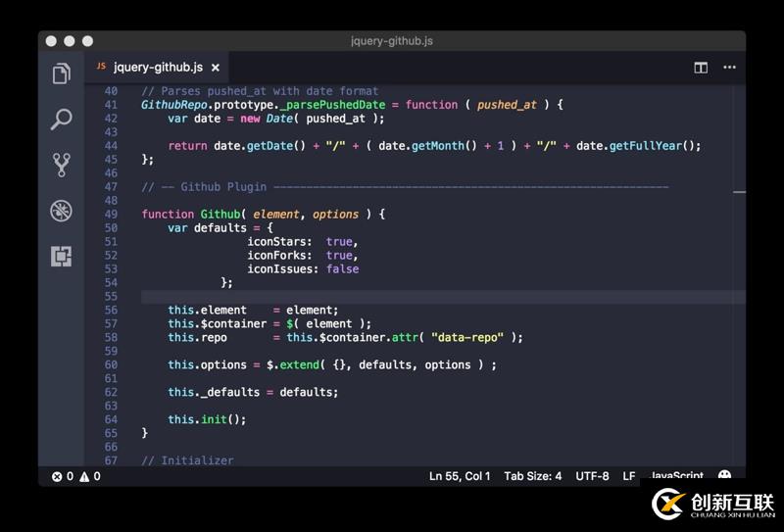Click Ln 55, Col 1 indicator
The image size is (784, 532).
(460, 476)
